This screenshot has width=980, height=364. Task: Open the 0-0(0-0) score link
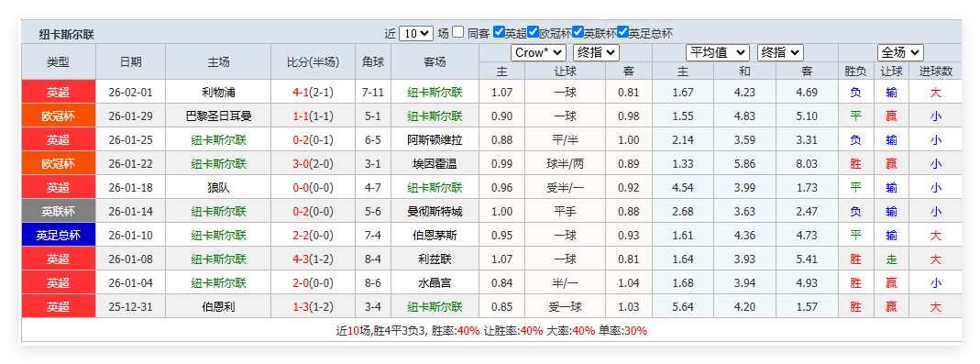(313, 188)
